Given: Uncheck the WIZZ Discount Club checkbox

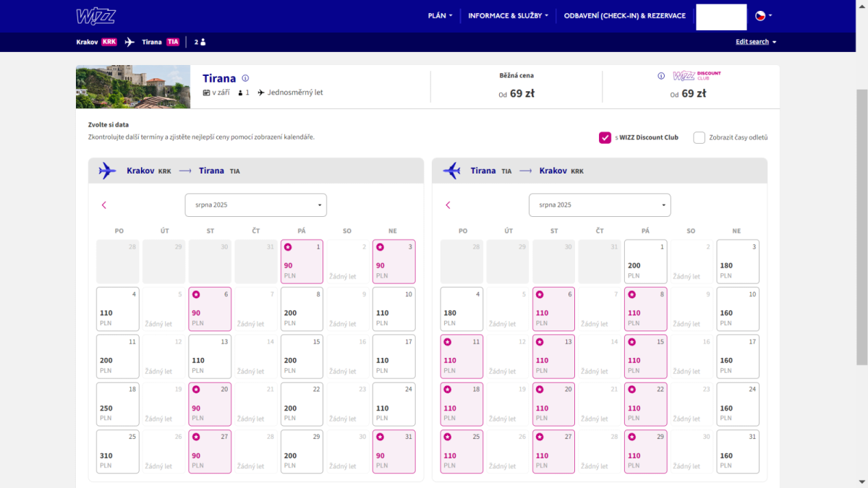Looking at the screenshot, I should pyautogui.click(x=605, y=137).
